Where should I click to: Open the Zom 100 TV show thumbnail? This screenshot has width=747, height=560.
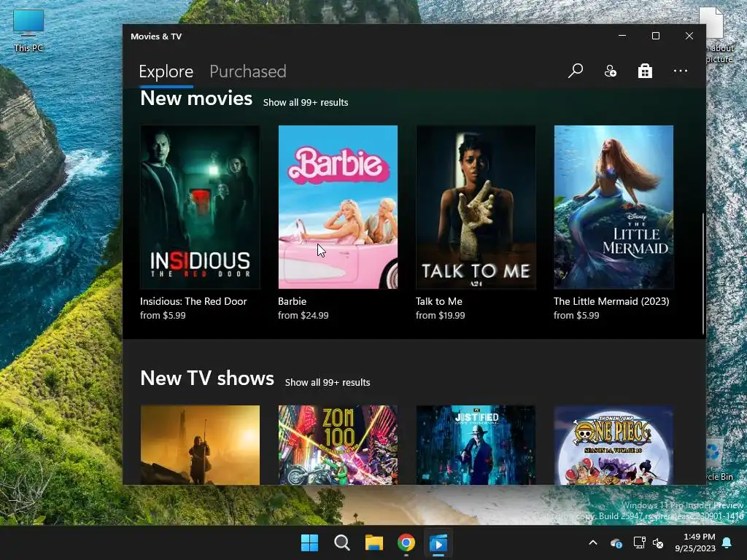coord(338,445)
